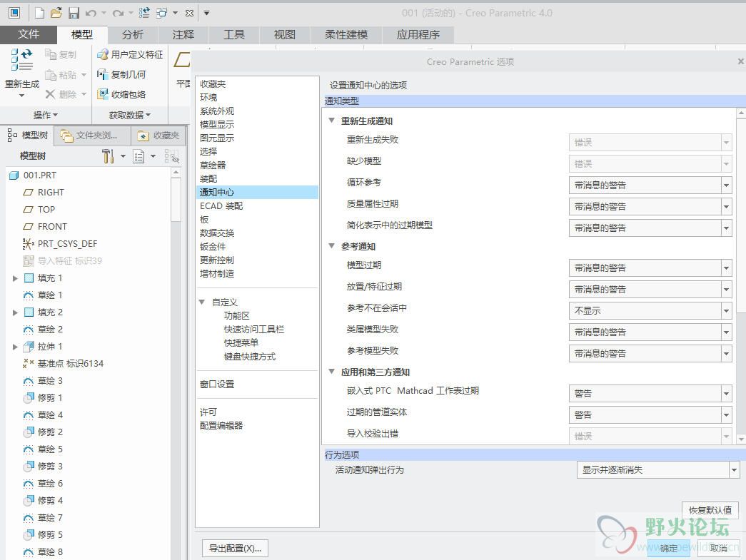Open the 操作 group dropdown

click(x=46, y=115)
